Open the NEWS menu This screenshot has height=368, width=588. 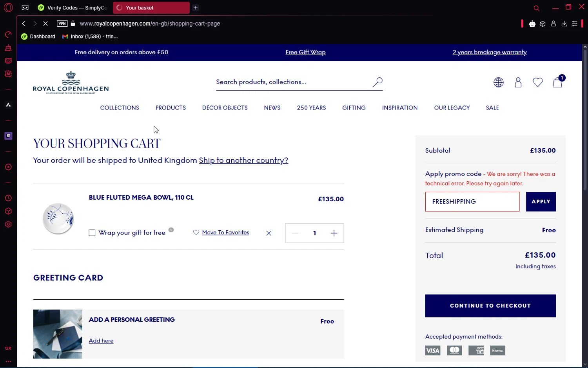pos(272,108)
